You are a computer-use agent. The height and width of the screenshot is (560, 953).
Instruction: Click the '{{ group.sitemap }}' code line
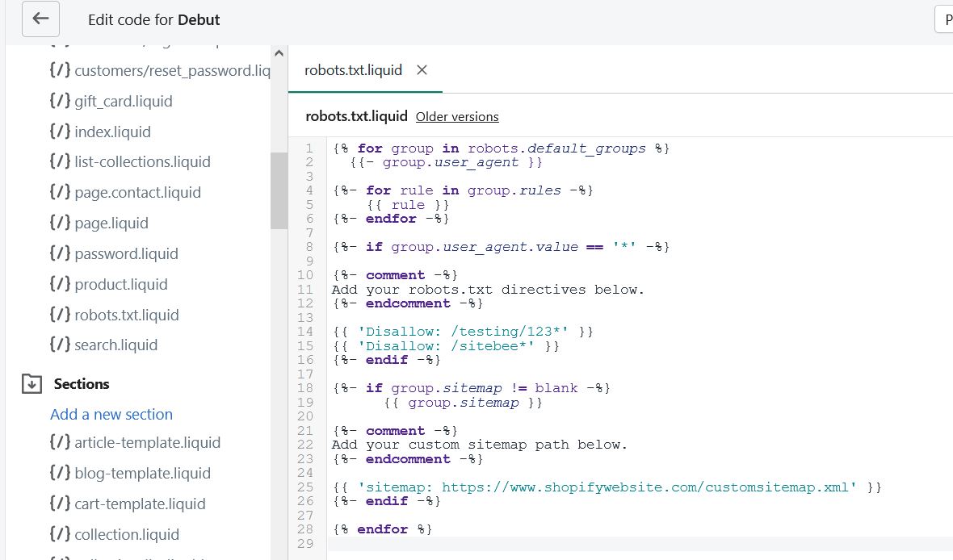coord(463,403)
